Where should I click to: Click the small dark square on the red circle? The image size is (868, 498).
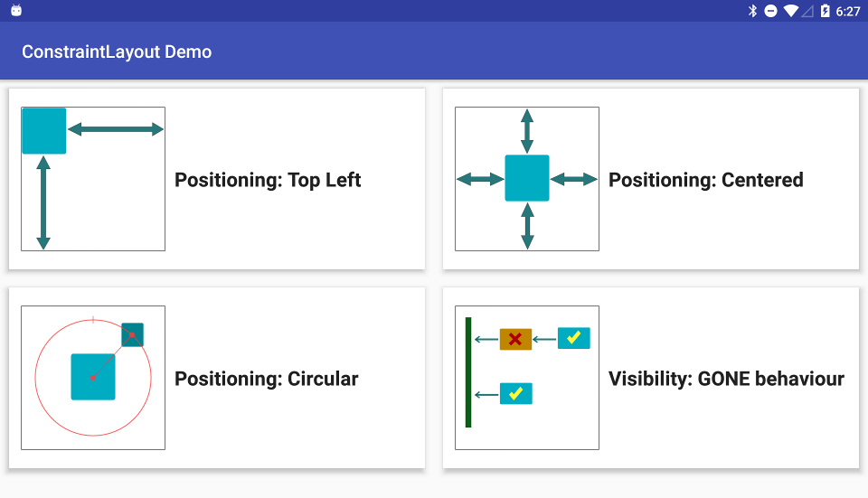click(x=132, y=334)
